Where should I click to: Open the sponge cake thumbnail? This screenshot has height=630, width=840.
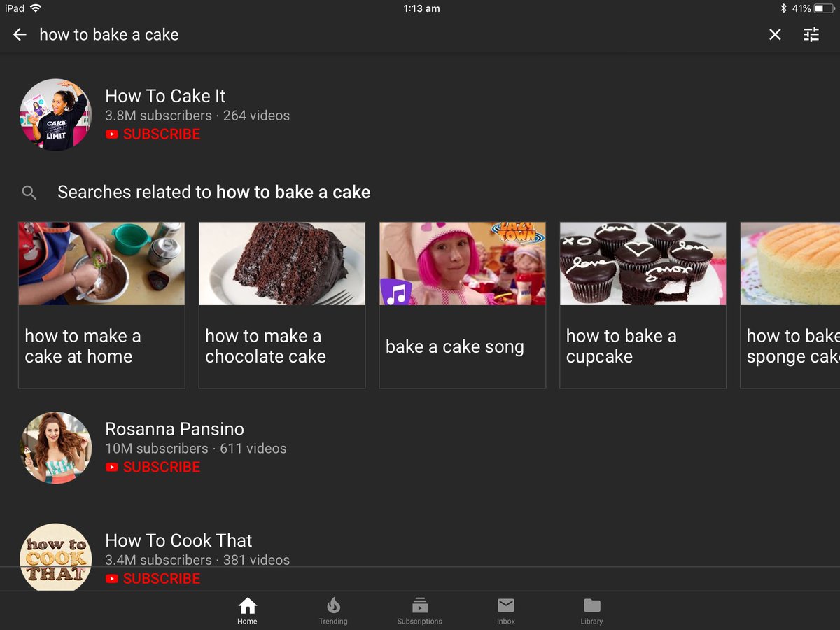coord(790,263)
